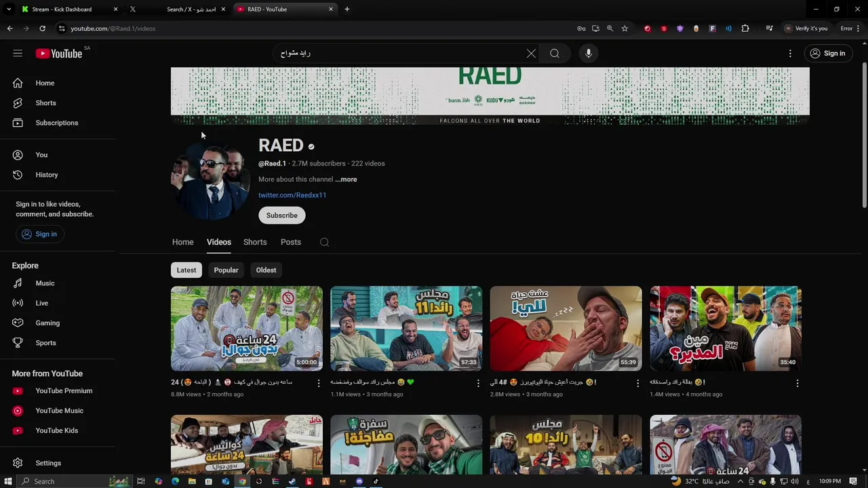The image size is (868, 488).
Task: Open Windows Start menu
Action: pyautogui.click(x=7, y=481)
